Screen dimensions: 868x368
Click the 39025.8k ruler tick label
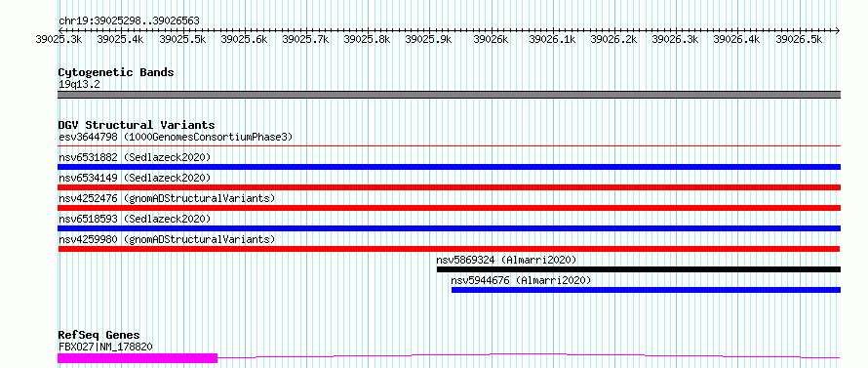(x=367, y=39)
